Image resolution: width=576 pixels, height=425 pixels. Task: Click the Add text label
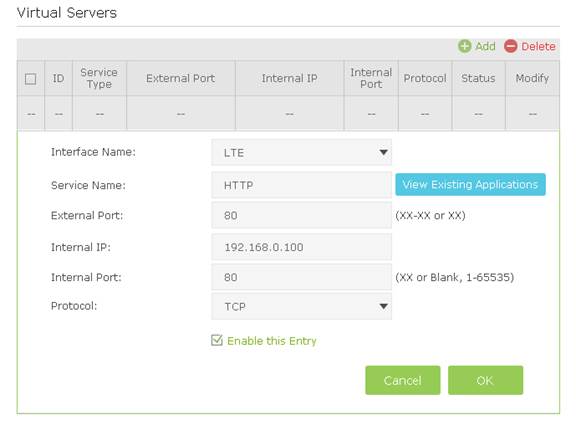click(x=485, y=47)
